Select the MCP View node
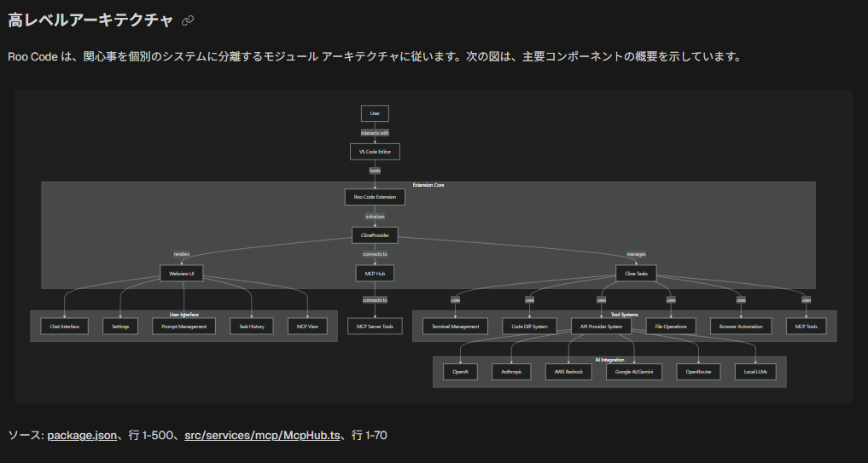 pos(307,327)
